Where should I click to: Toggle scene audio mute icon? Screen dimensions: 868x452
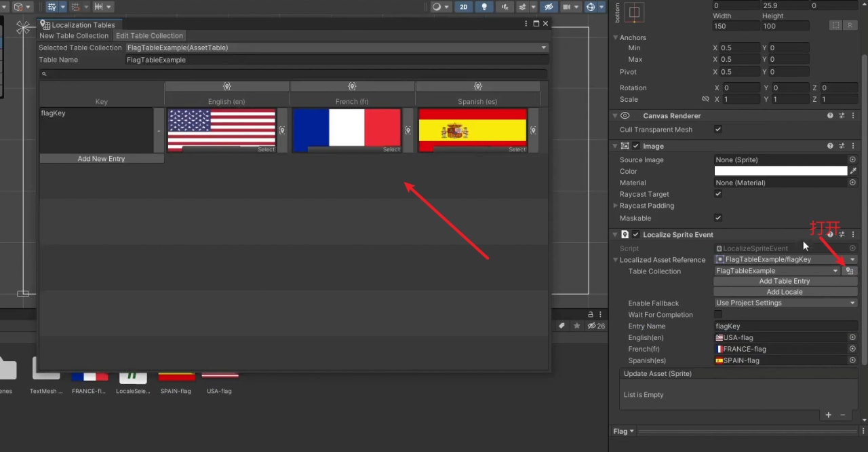coord(505,7)
